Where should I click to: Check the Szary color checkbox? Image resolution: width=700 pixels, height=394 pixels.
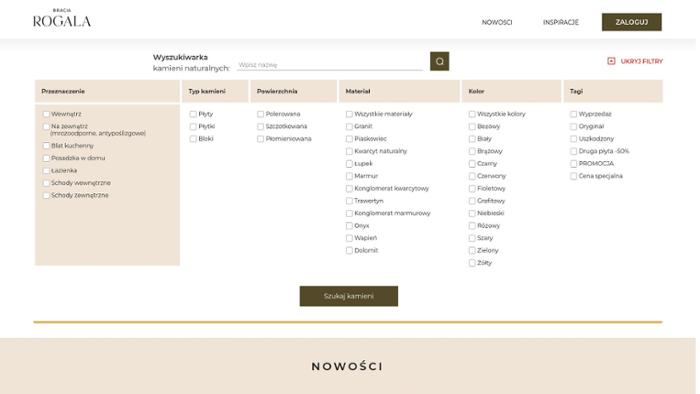pyautogui.click(x=472, y=238)
